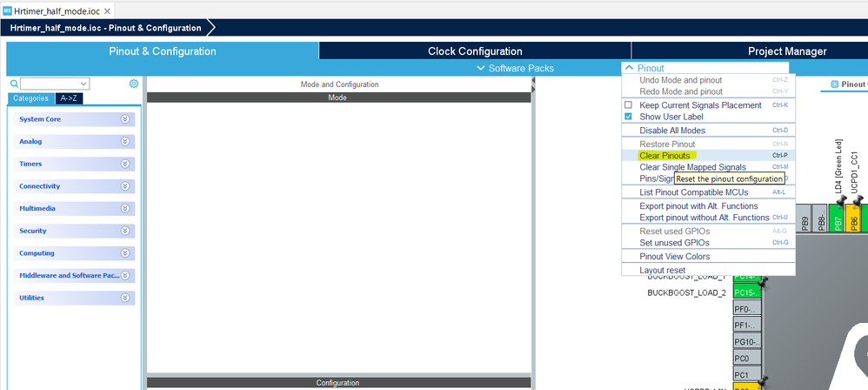Click the Redo Mode and pinout entry
This screenshot has width=868, height=390.
coord(708,91)
